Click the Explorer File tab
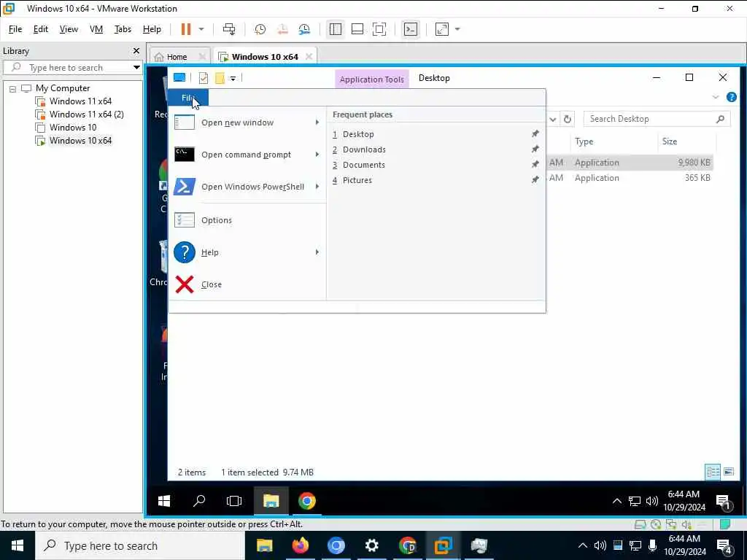 tap(188, 98)
